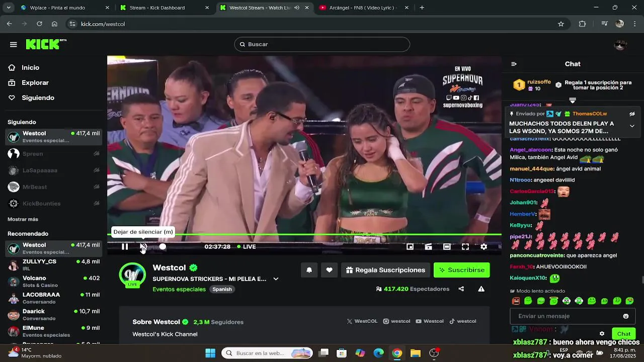644x362 pixels.
Task: Open westcol Instagram link
Action: (x=396, y=321)
